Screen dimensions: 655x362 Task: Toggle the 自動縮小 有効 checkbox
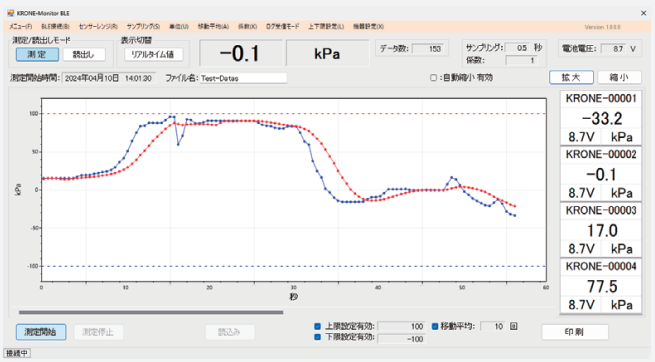click(x=434, y=78)
